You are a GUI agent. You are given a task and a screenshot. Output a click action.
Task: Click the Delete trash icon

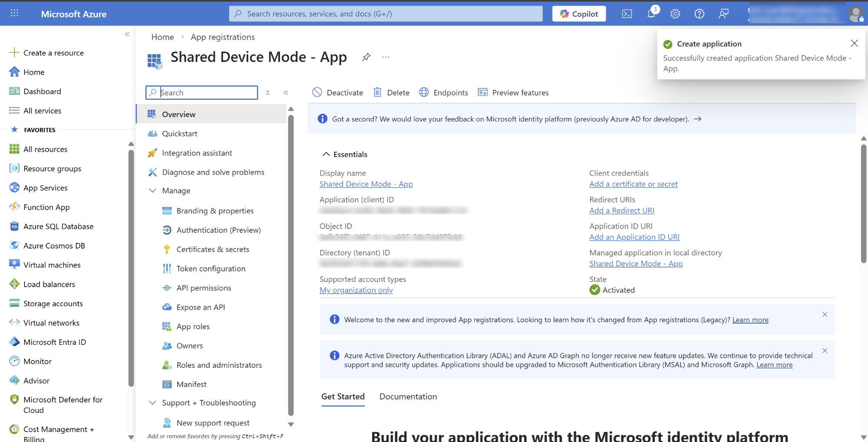coord(378,92)
